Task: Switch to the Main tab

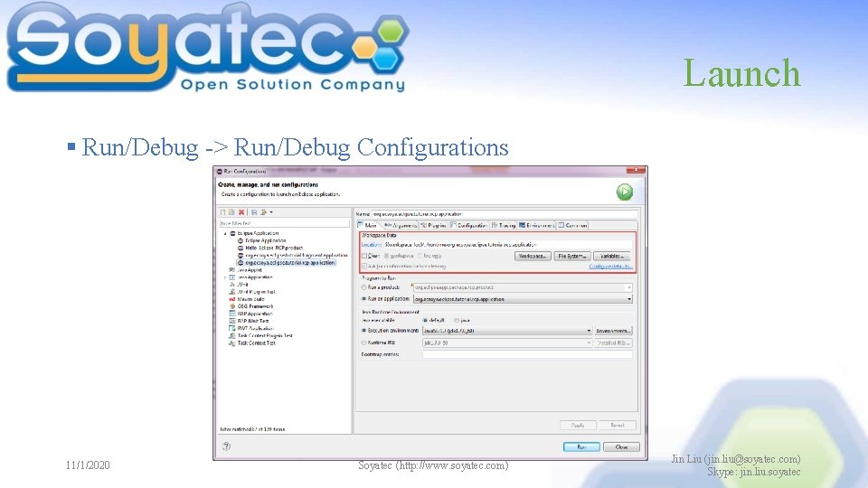Action: [x=368, y=225]
